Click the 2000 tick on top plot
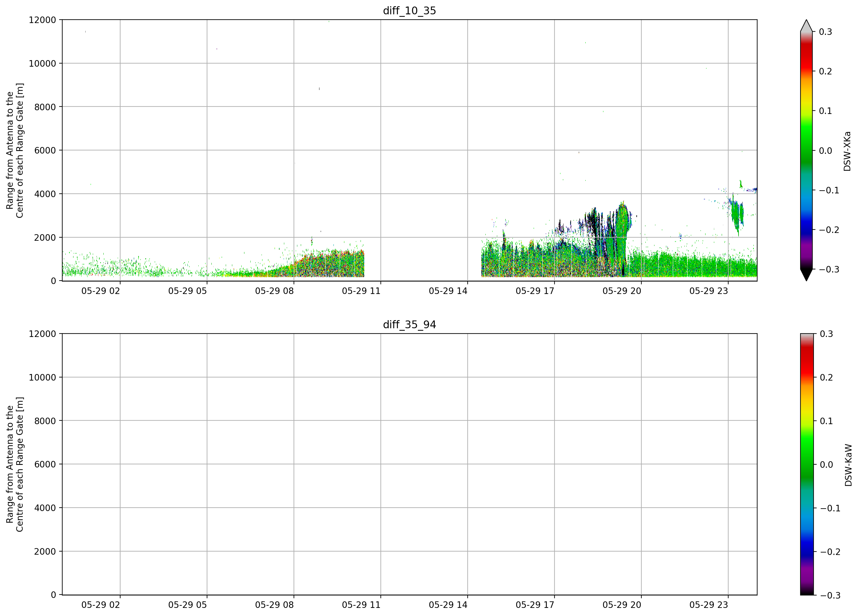 click(x=45, y=238)
